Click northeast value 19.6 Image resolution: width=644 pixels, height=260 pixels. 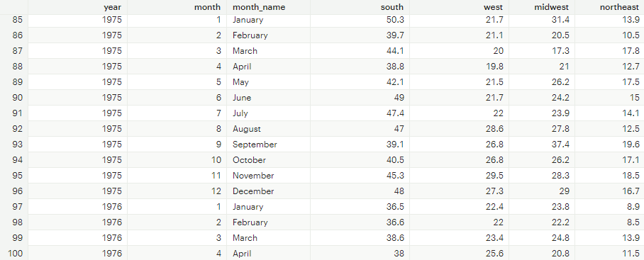[631, 145]
